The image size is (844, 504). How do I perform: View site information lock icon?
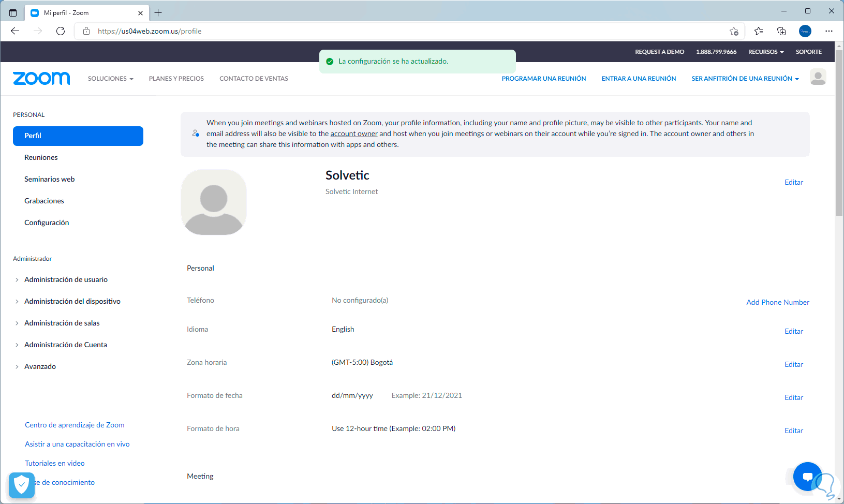tap(86, 31)
